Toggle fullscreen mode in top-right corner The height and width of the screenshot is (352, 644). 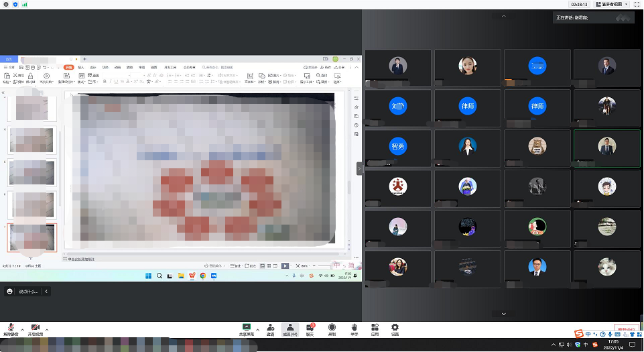point(635,4)
